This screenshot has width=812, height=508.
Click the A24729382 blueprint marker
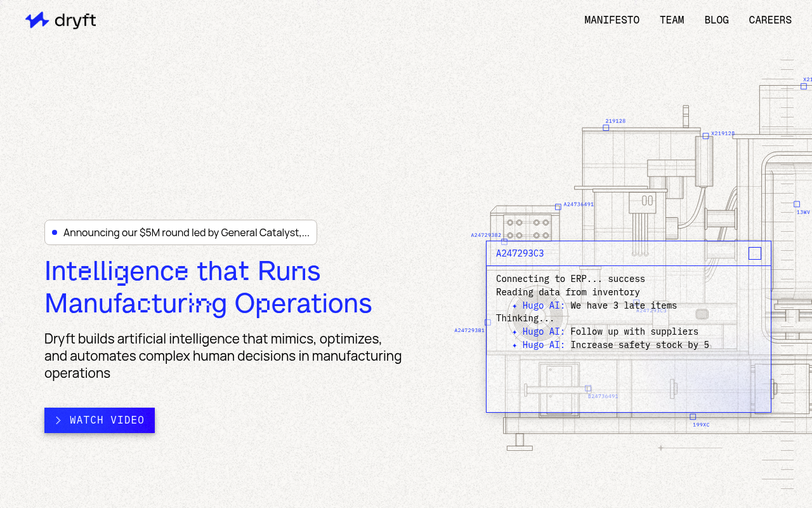point(504,242)
